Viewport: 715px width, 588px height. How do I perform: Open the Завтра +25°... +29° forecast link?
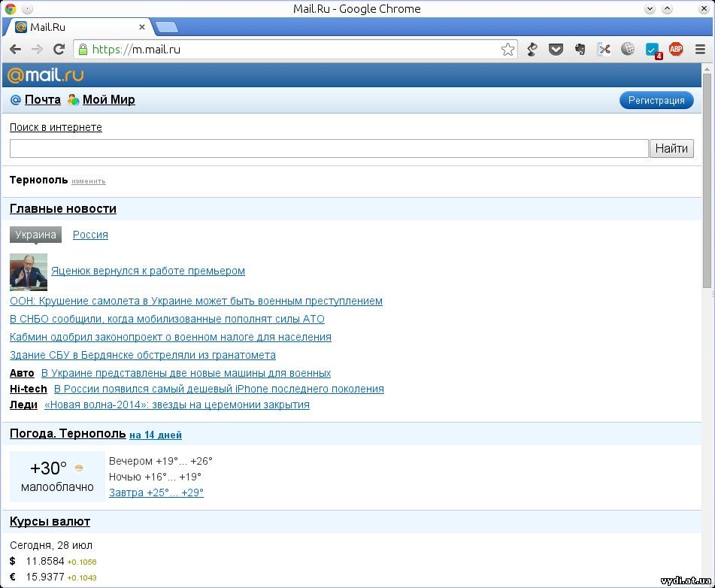point(156,493)
